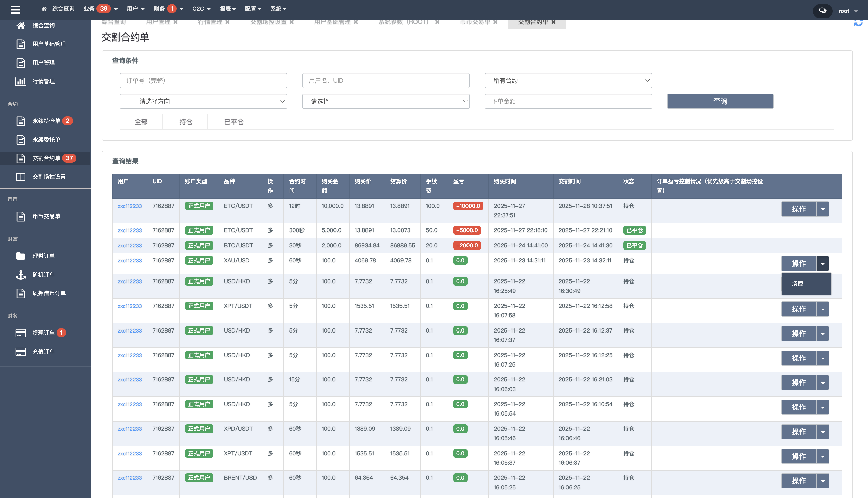Open 理财订单 folder icon item
Image resolution: width=868 pixels, height=498 pixels.
(x=21, y=256)
